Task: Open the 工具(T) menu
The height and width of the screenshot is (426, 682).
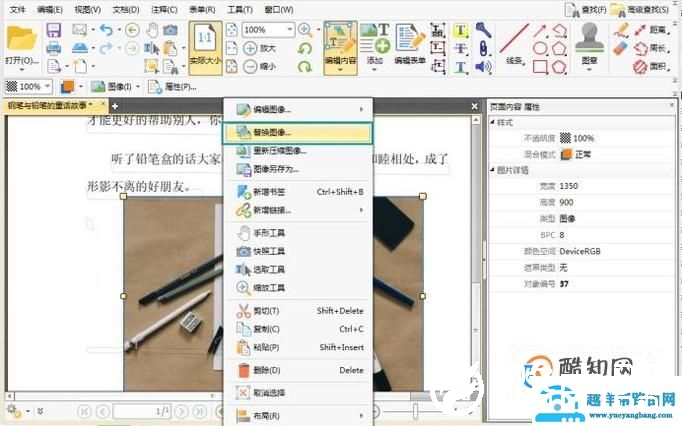Action: 240,9
